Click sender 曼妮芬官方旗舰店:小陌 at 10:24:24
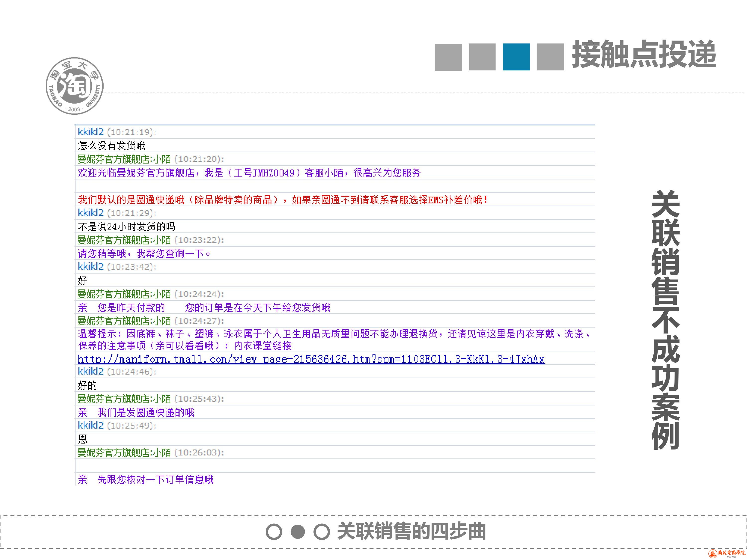This screenshot has height=560, width=747. tap(124, 294)
